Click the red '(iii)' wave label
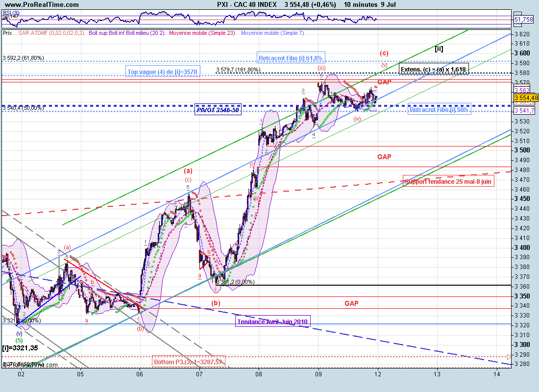This screenshot has width=539, height=392. point(321,68)
